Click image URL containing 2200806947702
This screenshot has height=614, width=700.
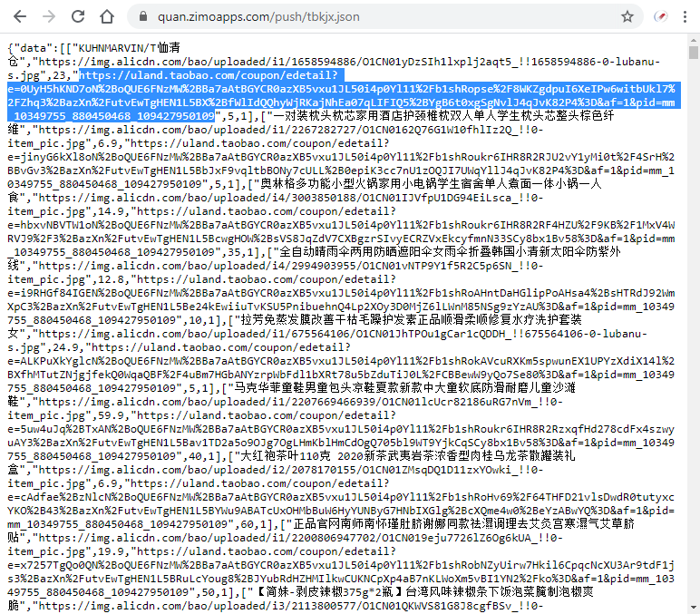point(286,545)
